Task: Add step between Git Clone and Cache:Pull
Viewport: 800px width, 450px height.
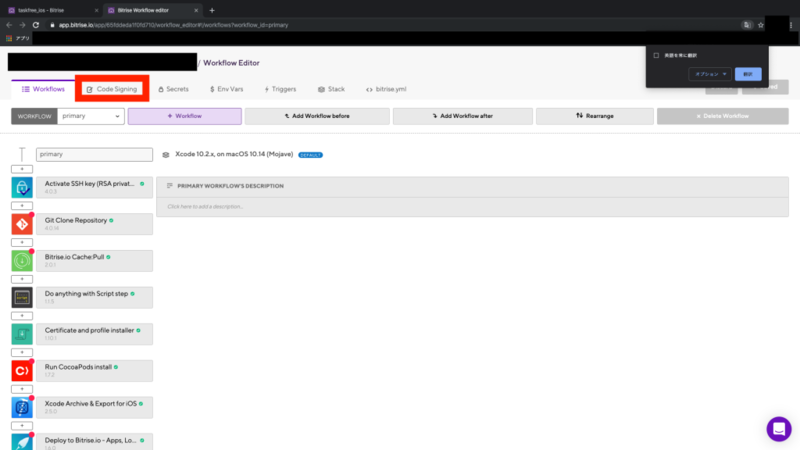Action: 22,242
